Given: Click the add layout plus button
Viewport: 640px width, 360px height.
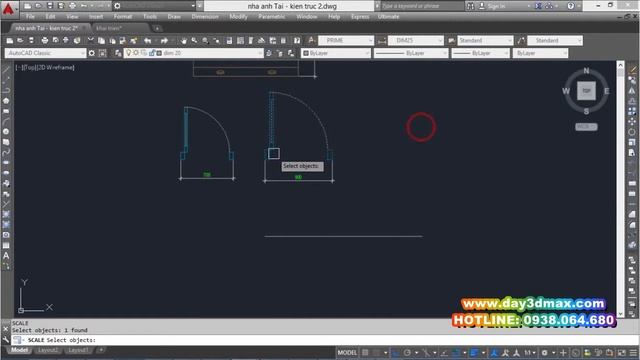Looking at the screenshot, I should point(100,350).
